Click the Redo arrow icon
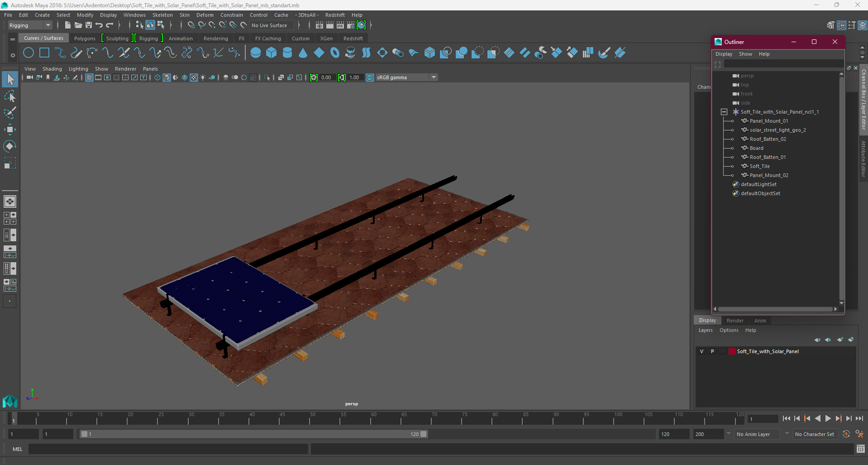This screenshot has height=465, width=868. [x=110, y=25]
